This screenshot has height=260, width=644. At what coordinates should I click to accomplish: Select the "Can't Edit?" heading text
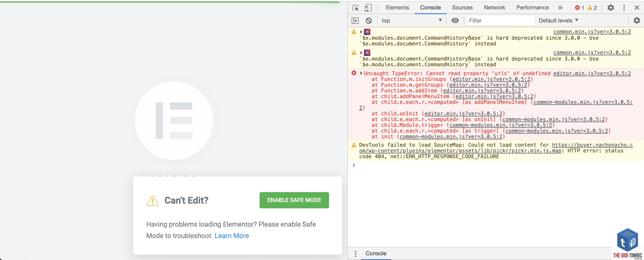click(186, 200)
